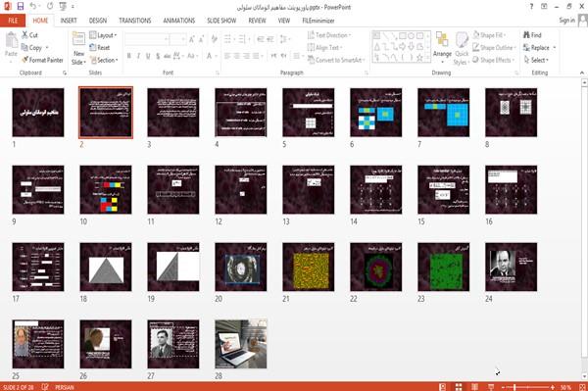Toggle text Shadow formatting

tap(158, 56)
